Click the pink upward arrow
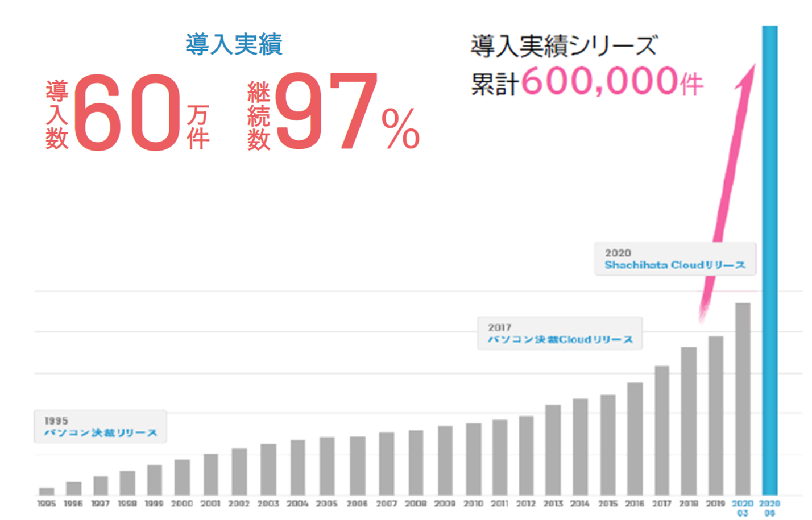The height and width of the screenshot is (520, 812). click(x=731, y=188)
